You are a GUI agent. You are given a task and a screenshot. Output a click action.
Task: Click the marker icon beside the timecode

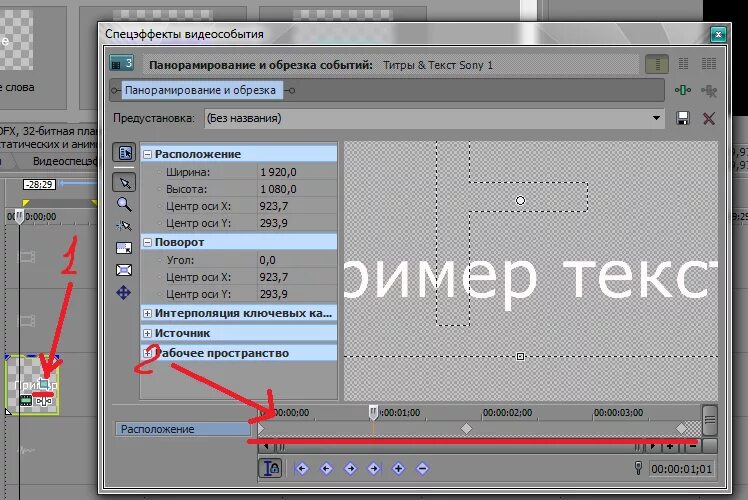[638, 468]
